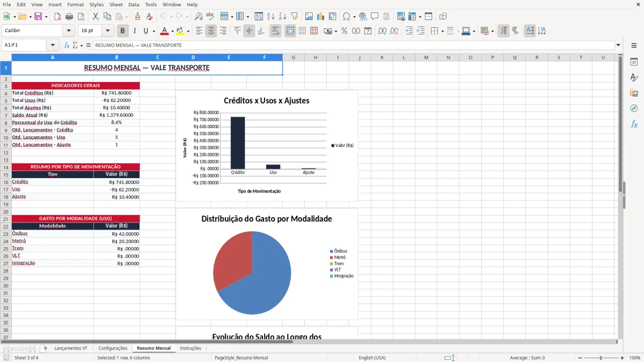Open the Font Name dropdown arrow

(69, 31)
